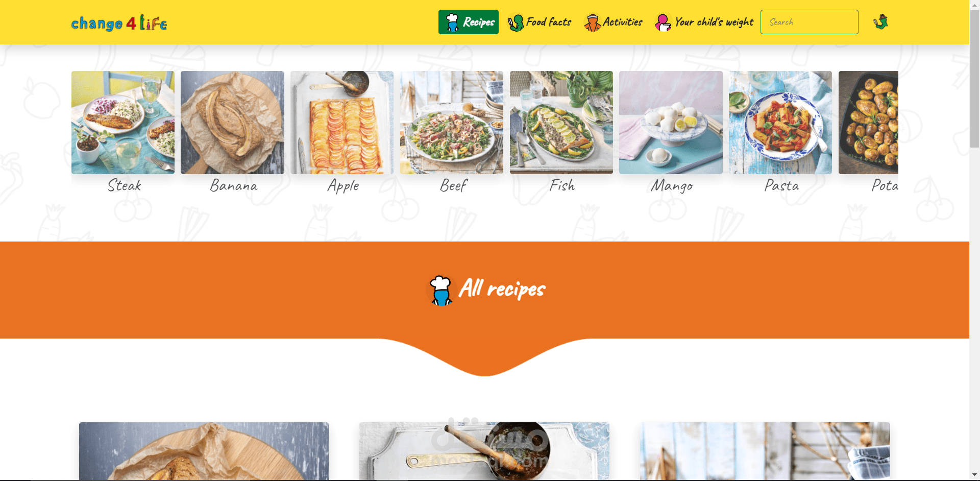Click the green character icon beside Food facts
980x481 pixels.
[x=516, y=22]
